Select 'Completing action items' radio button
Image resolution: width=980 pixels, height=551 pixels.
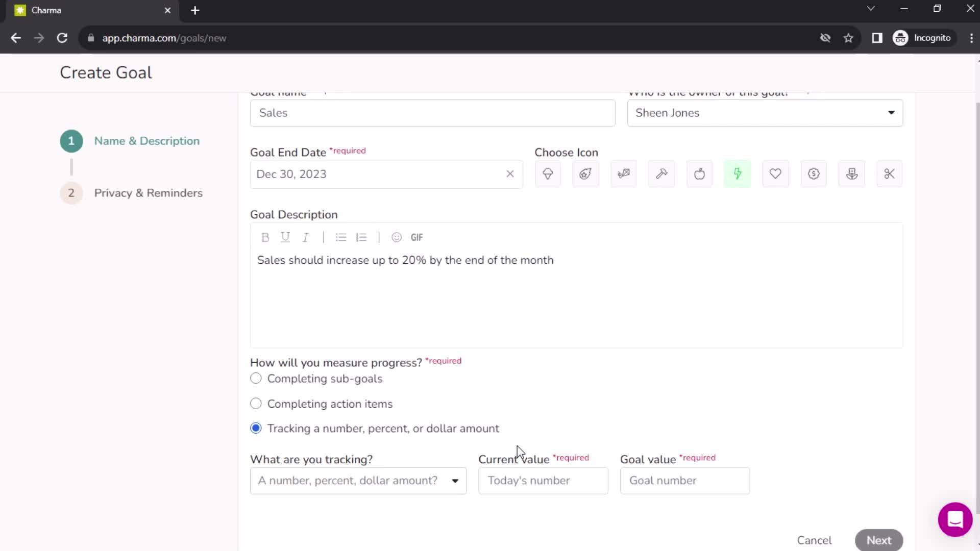point(255,404)
